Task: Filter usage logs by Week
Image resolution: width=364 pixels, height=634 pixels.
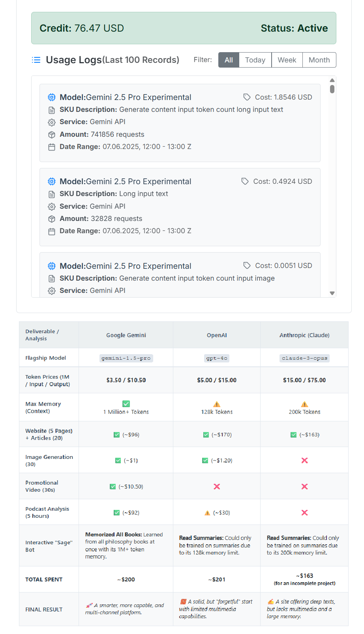Action: point(287,60)
